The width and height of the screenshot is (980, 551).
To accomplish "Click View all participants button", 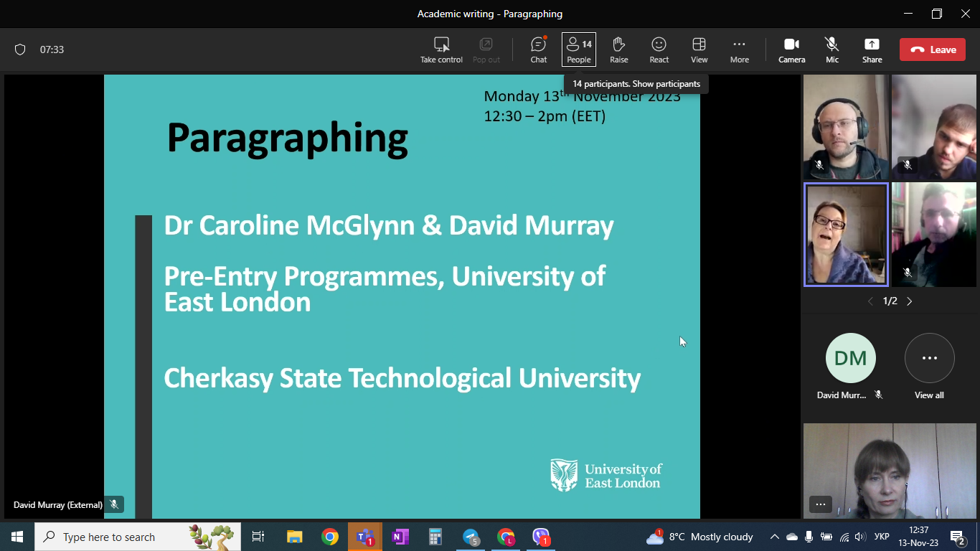I will (x=930, y=367).
